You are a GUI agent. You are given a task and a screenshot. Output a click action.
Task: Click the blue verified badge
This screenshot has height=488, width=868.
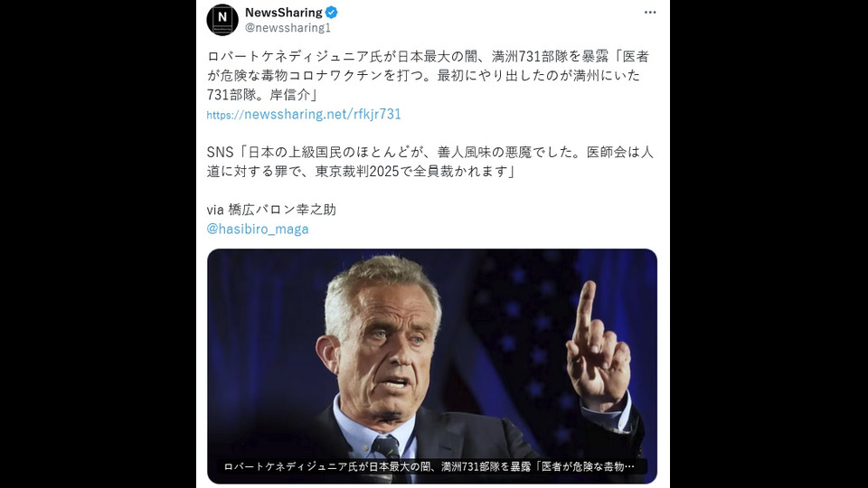(x=332, y=12)
